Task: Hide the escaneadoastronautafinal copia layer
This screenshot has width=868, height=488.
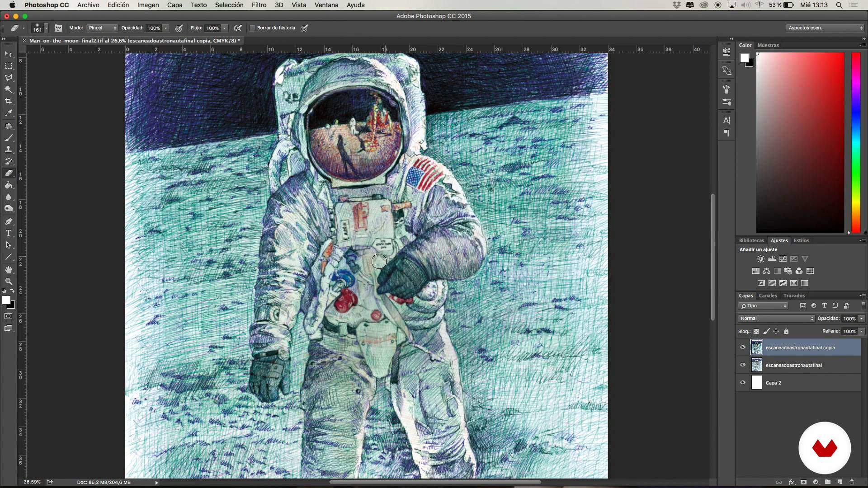Action: (742, 347)
